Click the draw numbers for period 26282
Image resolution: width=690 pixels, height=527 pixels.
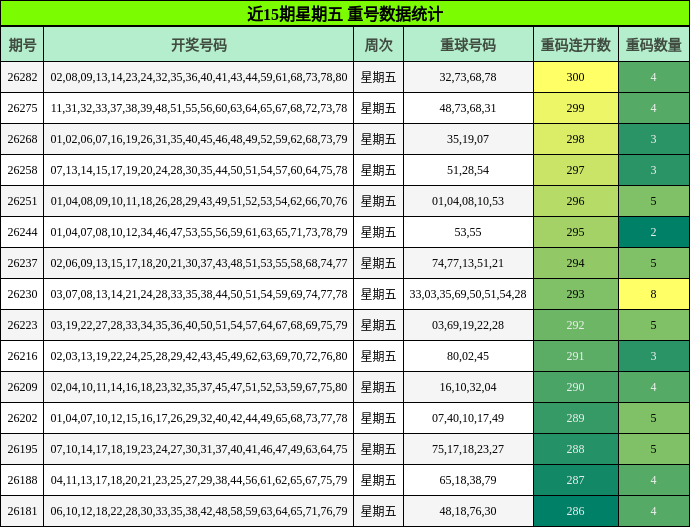click(199, 77)
